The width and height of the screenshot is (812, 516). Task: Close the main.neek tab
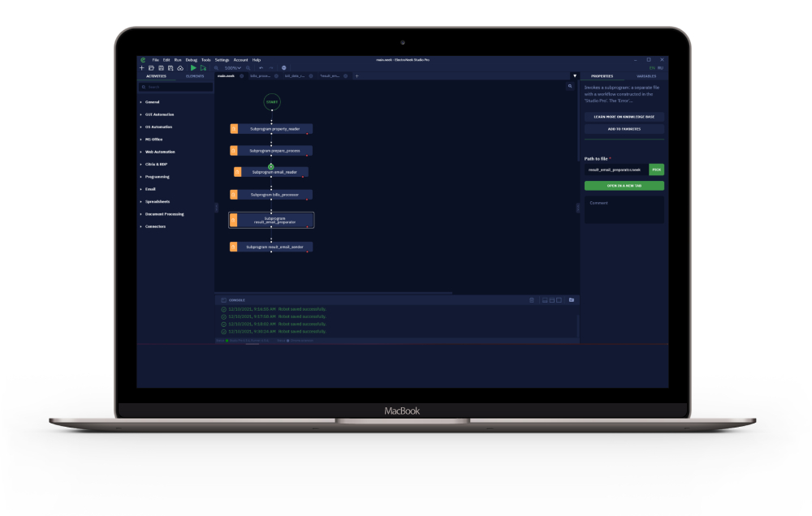pos(241,76)
